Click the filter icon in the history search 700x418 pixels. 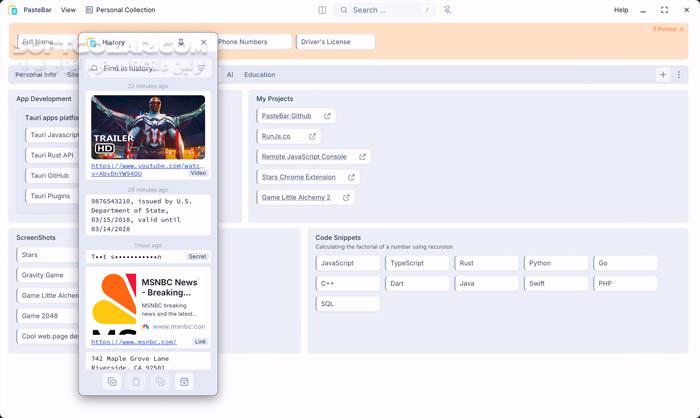pos(201,69)
